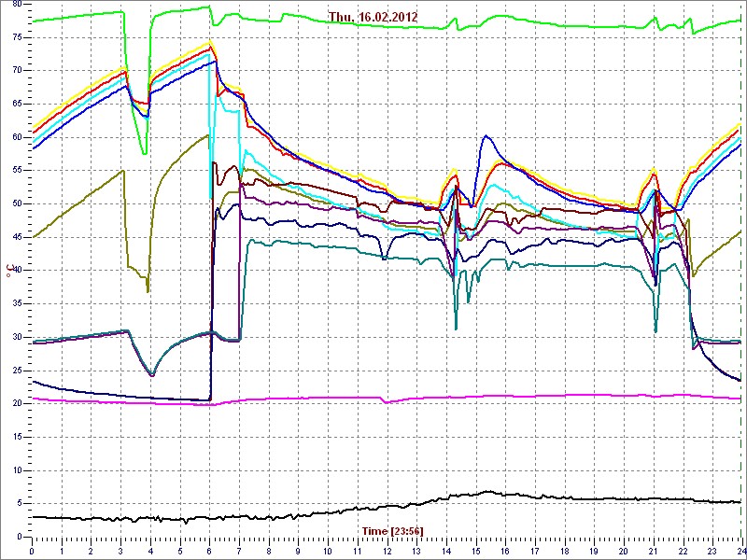Select the "40" temperature axis label
Viewport: 747px width, 560px height.
(16, 271)
